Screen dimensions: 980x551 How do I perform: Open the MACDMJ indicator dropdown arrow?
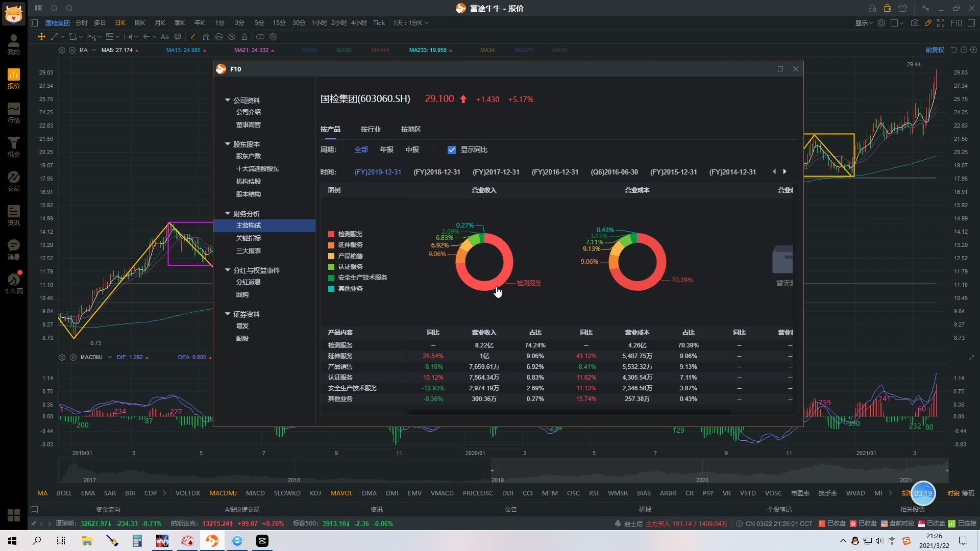110,358
